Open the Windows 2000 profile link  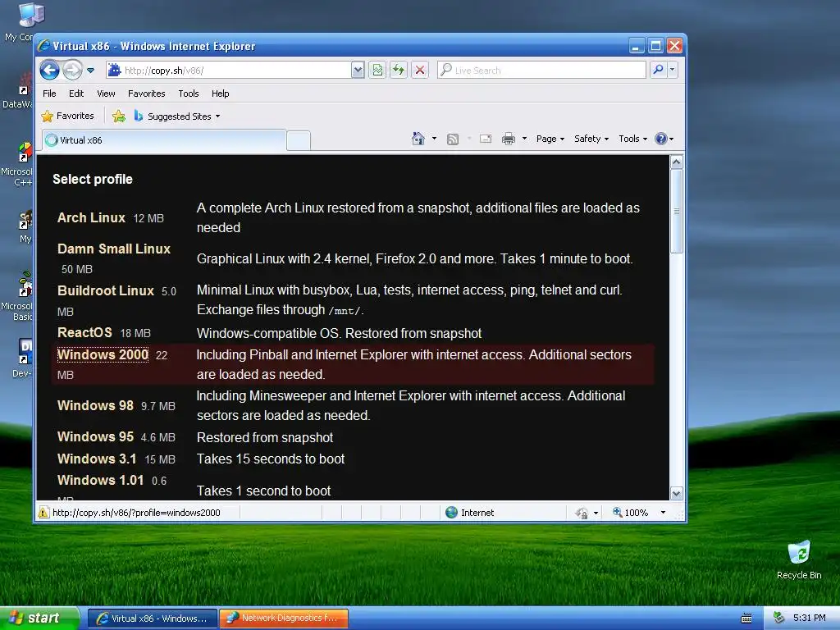103,354
